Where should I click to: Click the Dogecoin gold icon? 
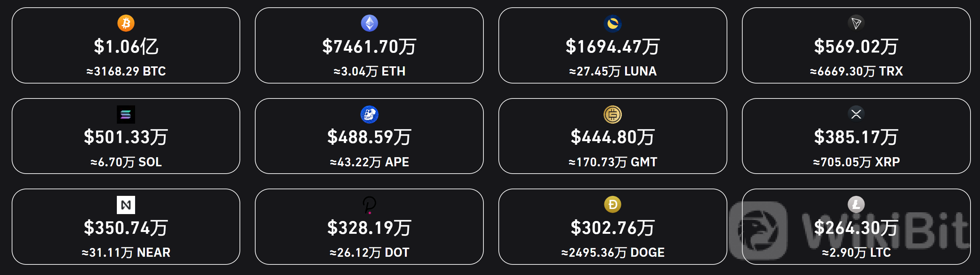click(x=613, y=205)
